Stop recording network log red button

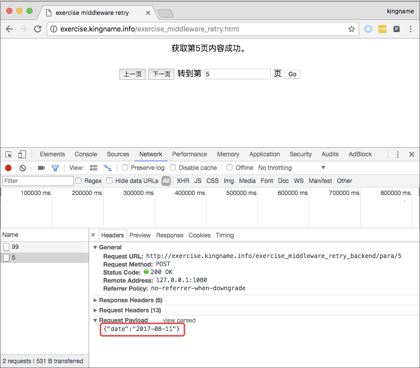8,168
